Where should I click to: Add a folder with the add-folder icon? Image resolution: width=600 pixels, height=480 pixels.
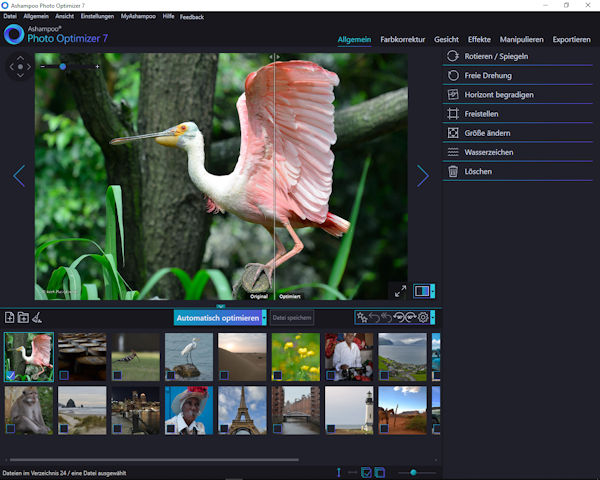[x=23, y=317]
